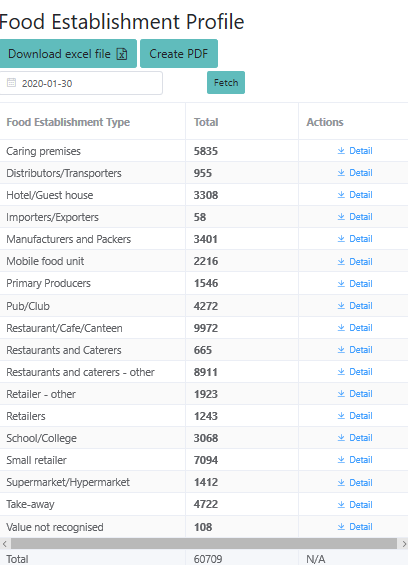This screenshot has width=408, height=565.
Task: Click download icon for Retailers row
Action: click(x=341, y=416)
